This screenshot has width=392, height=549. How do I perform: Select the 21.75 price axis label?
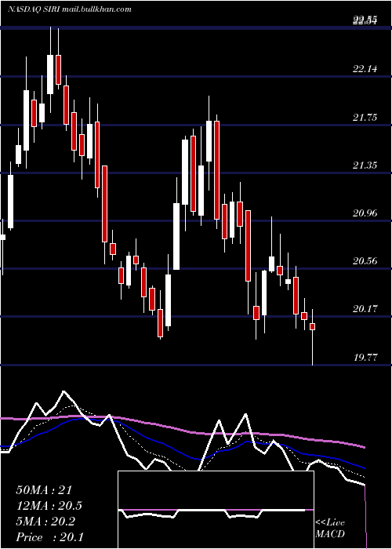click(x=365, y=118)
